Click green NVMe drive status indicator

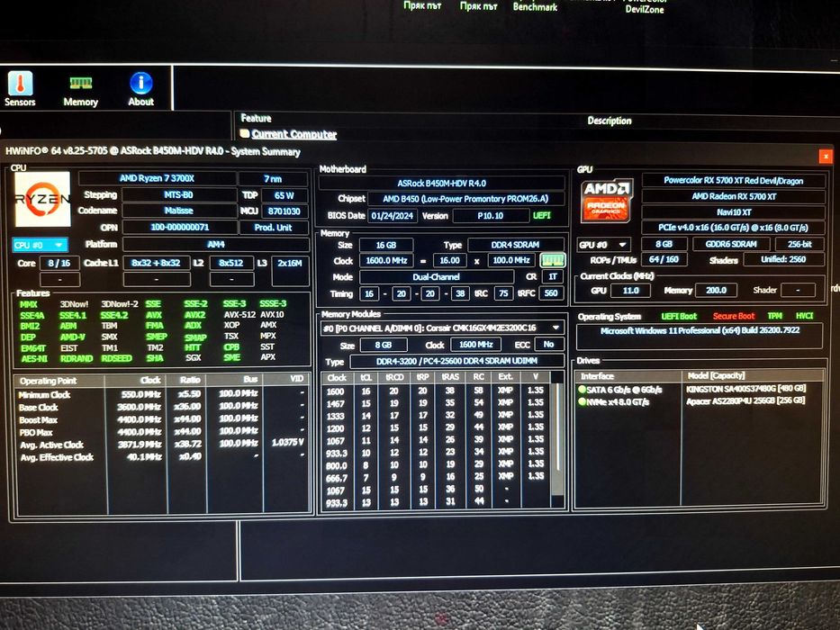click(x=582, y=400)
